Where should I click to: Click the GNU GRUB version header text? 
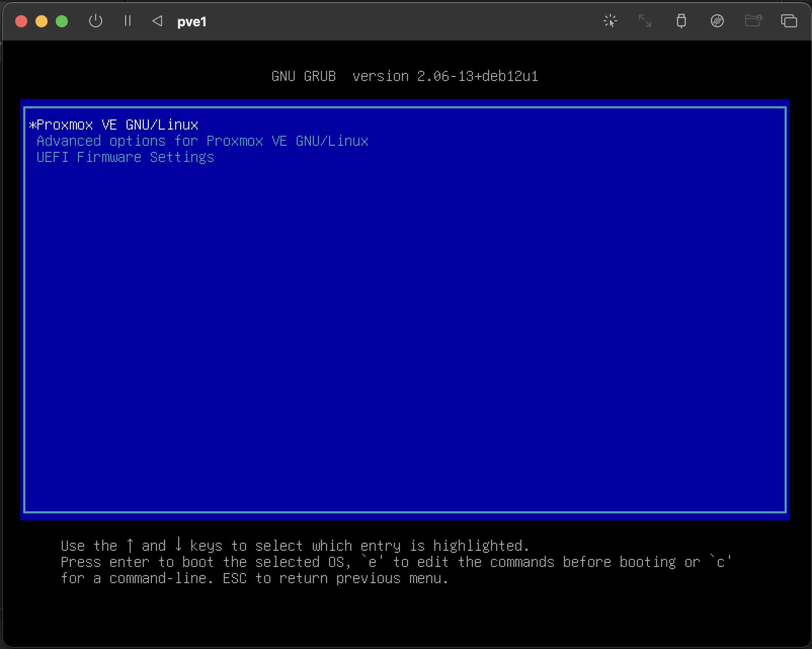pos(405,76)
